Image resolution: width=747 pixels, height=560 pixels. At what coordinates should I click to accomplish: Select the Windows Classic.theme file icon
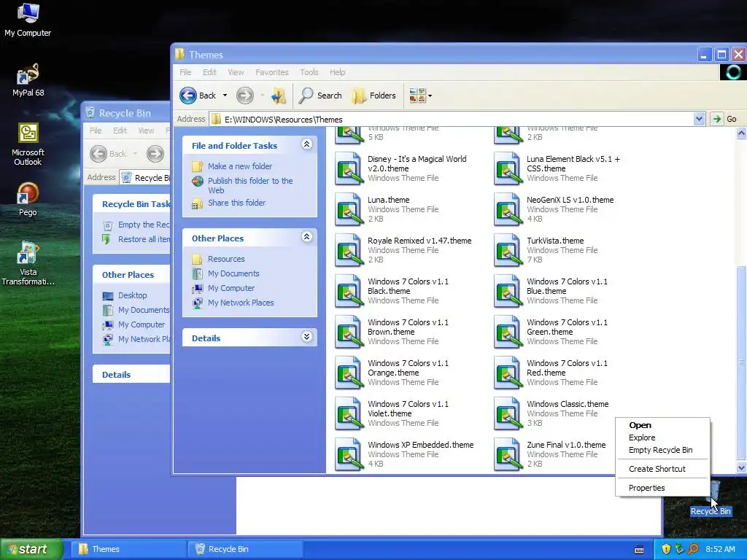pyautogui.click(x=508, y=414)
